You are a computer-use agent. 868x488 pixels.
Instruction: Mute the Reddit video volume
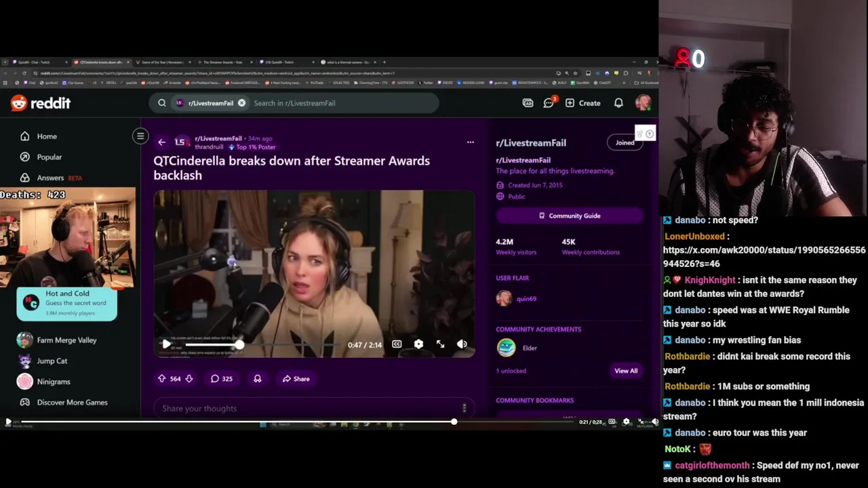pyautogui.click(x=462, y=344)
